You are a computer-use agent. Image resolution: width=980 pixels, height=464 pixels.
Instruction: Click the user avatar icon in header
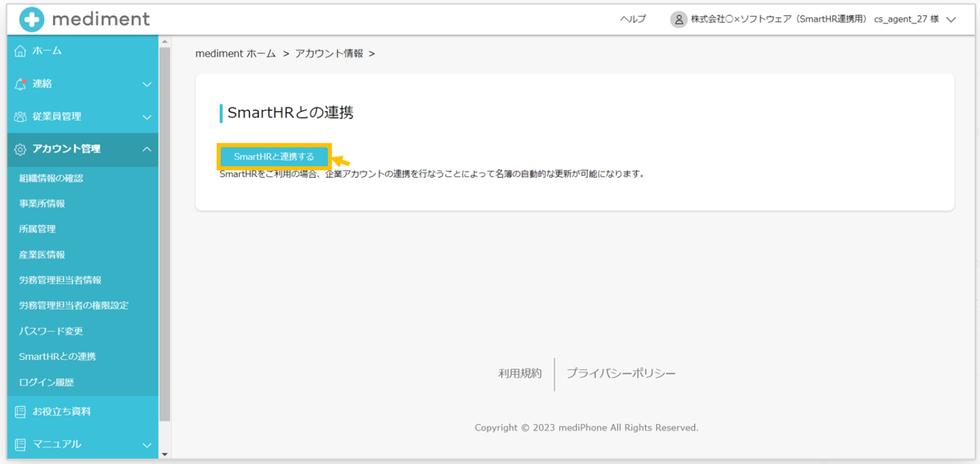click(678, 19)
